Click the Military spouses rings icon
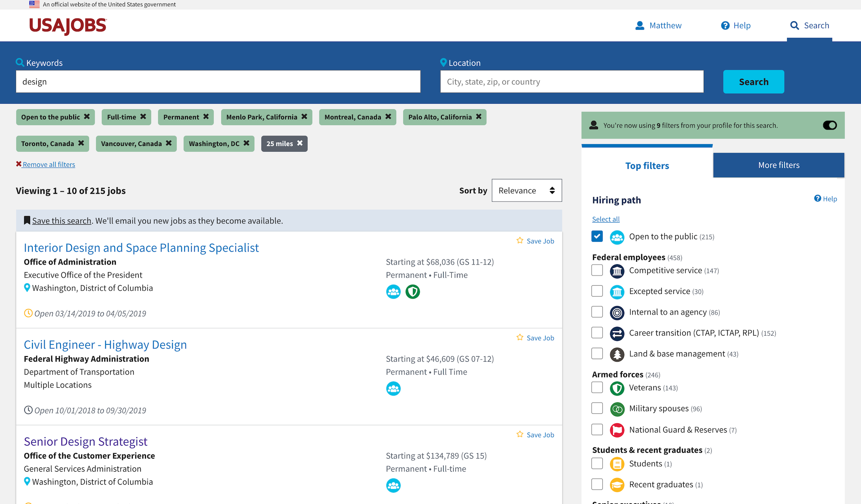This screenshot has width=861, height=504. (x=617, y=409)
